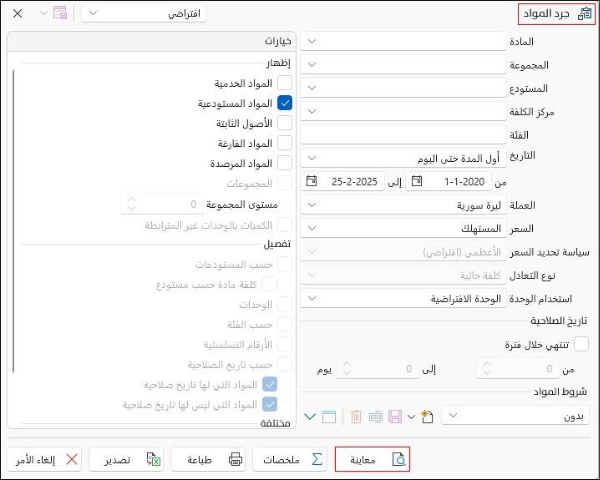Toggle المواد الخدمية checkbox
The height and width of the screenshot is (480, 600).
(285, 83)
